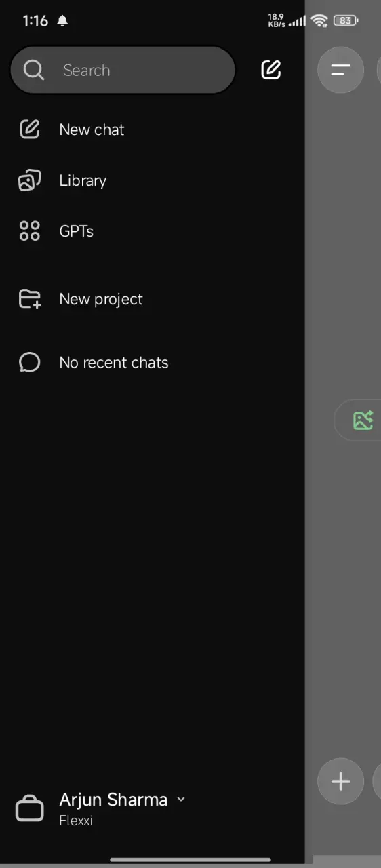
Task: Select the GPTs four-circles icon
Action: 29,231
